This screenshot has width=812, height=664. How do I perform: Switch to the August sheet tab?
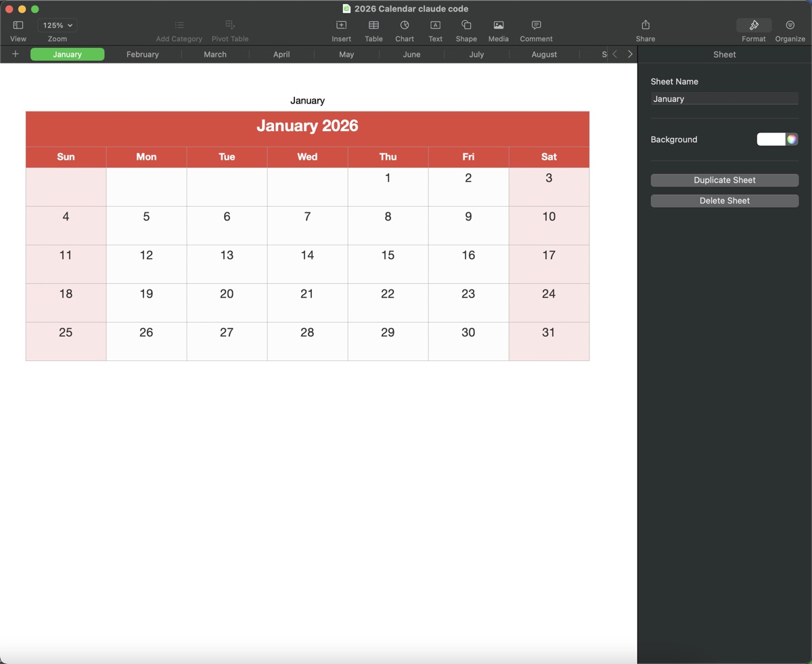click(x=544, y=54)
